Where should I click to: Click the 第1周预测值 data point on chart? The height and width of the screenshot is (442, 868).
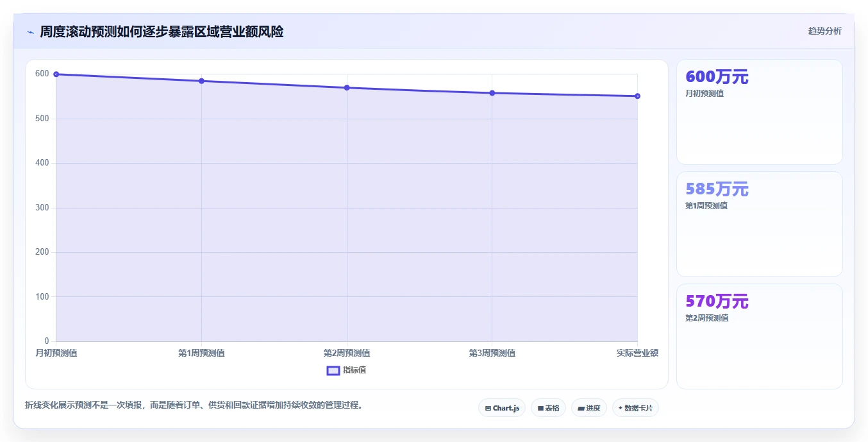click(x=201, y=81)
